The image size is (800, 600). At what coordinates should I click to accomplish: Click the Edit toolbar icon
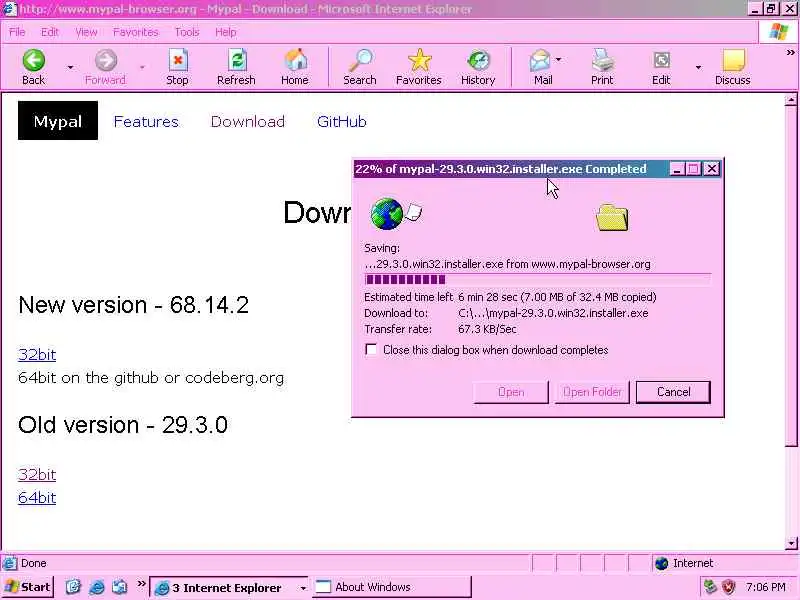[x=661, y=60]
